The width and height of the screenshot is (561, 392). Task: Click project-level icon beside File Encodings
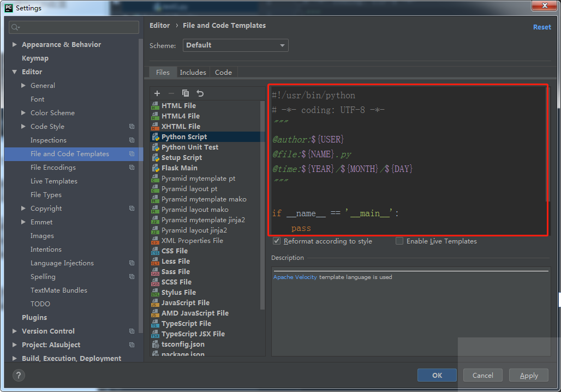tap(132, 167)
